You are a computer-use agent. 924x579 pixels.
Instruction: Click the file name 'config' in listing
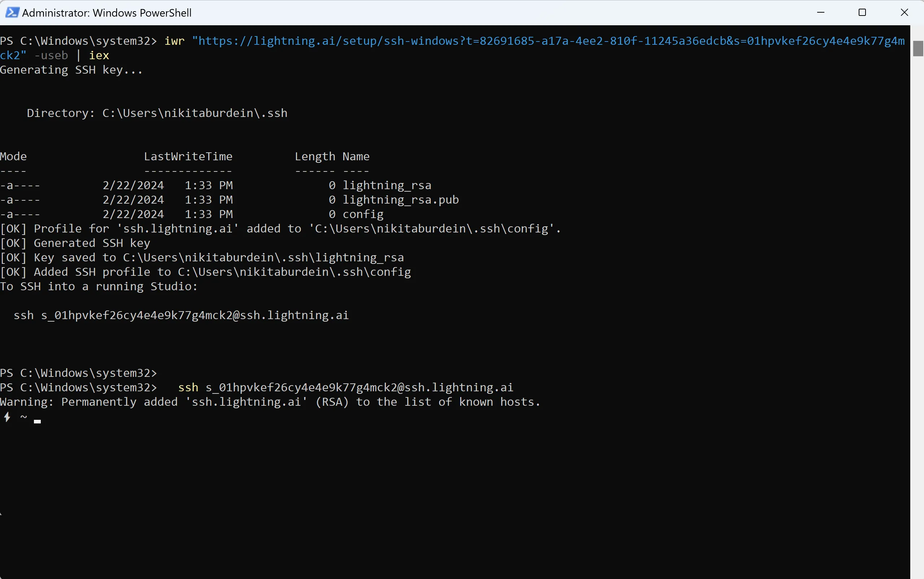[x=363, y=214]
